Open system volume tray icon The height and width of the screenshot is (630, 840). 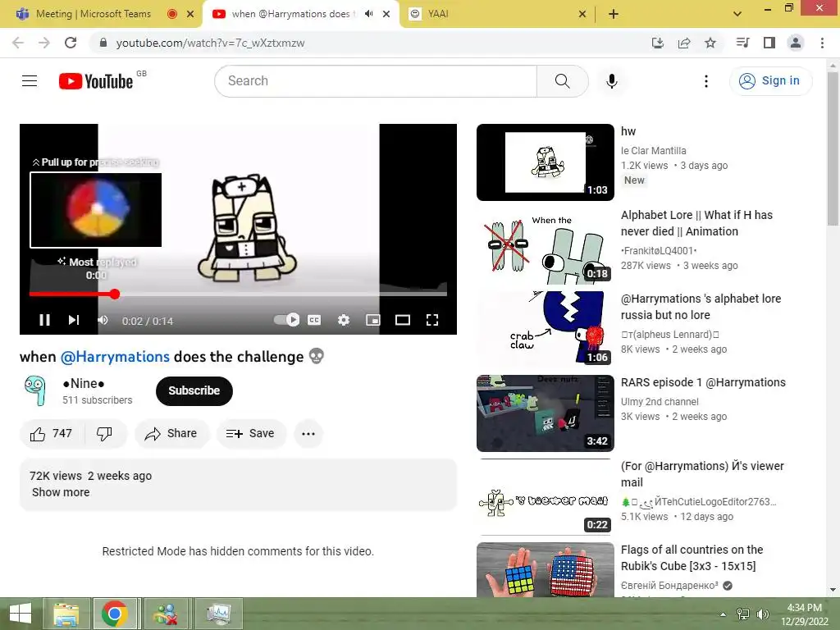tap(762, 614)
